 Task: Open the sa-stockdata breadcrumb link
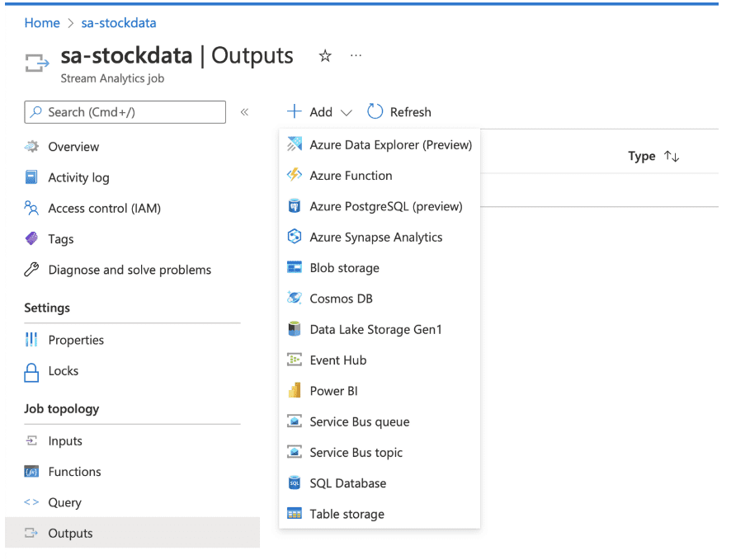119,23
